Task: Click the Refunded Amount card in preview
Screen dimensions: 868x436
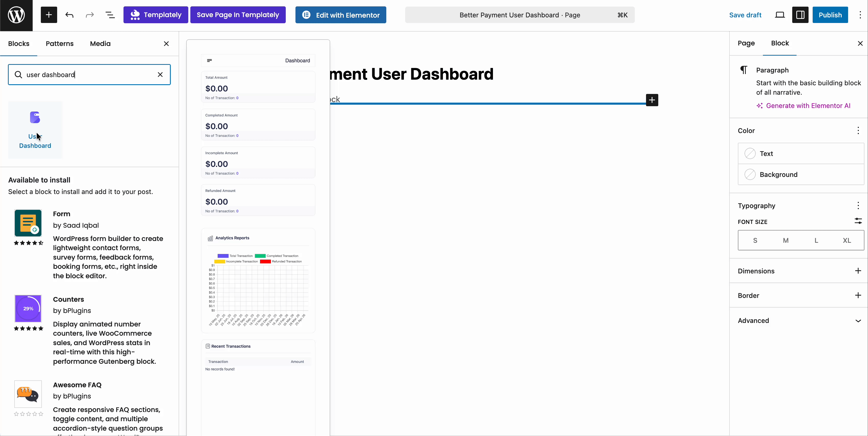Action: (x=258, y=200)
